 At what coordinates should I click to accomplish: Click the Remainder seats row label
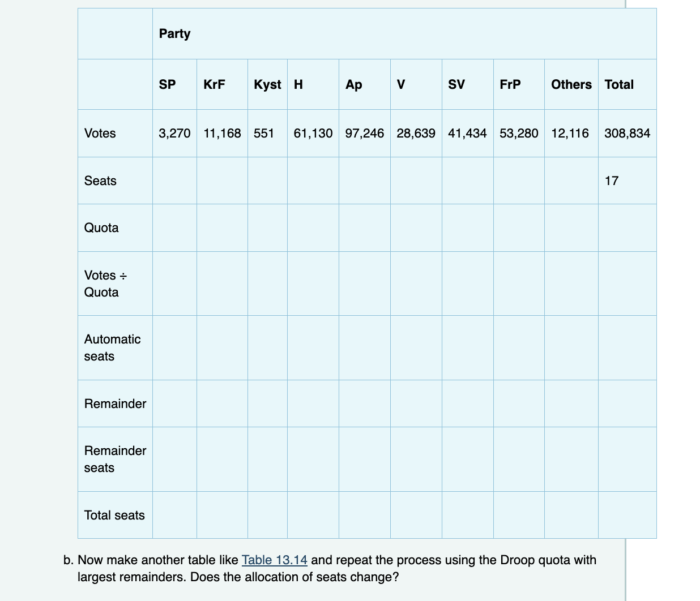click(x=115, y=459)
